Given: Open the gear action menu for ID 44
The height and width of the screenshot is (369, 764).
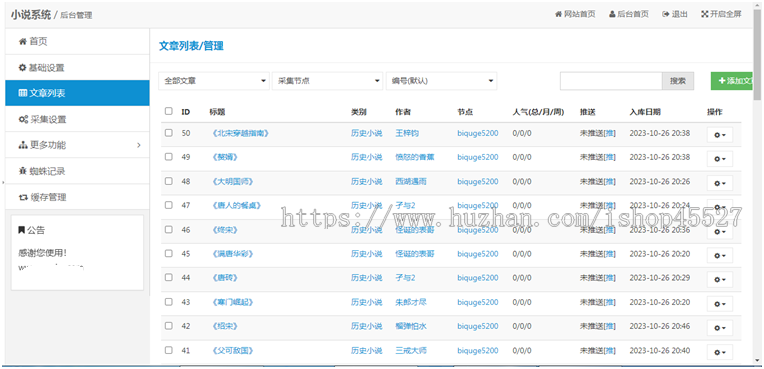Looking at the screenshot, I should (720, 279).
